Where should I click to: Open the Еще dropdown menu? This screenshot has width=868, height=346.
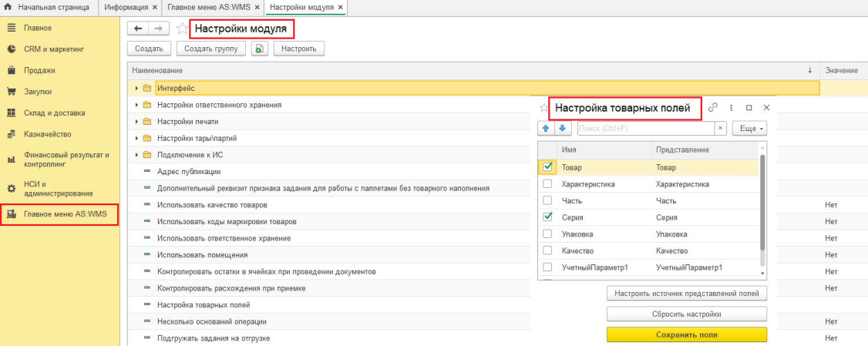749,129
